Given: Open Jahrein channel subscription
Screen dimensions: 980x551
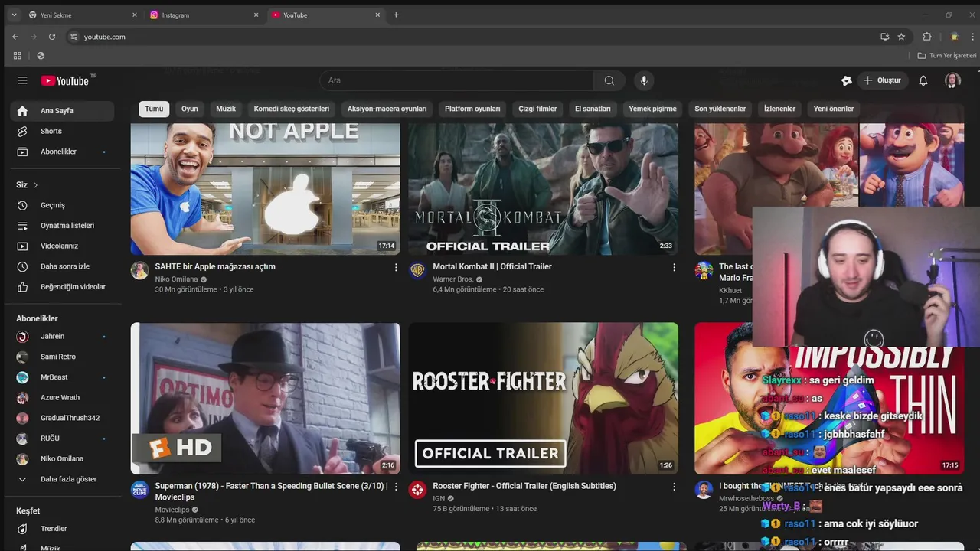Looking at the screenshot, I should point(61,337).
